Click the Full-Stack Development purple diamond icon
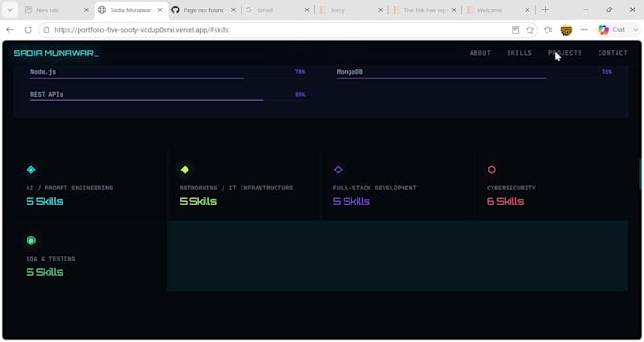This screenshot has width=644, height=342. 338,170
